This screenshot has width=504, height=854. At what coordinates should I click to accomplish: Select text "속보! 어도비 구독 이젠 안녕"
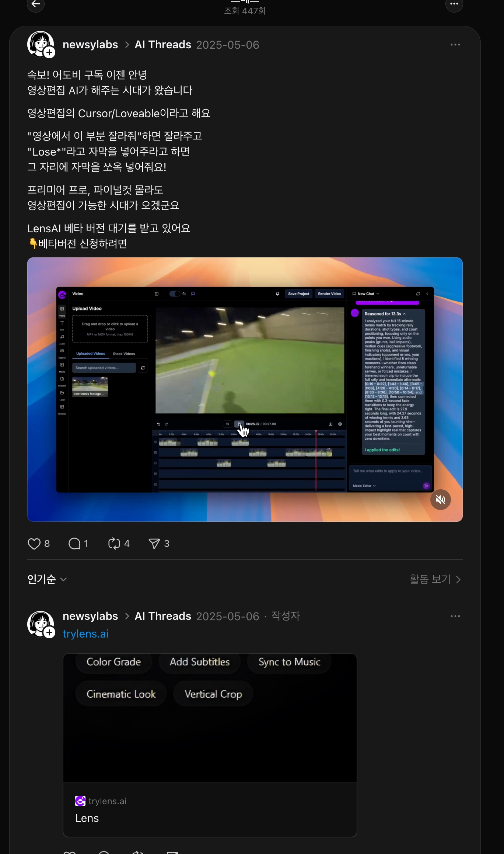(x=87, y=75)
